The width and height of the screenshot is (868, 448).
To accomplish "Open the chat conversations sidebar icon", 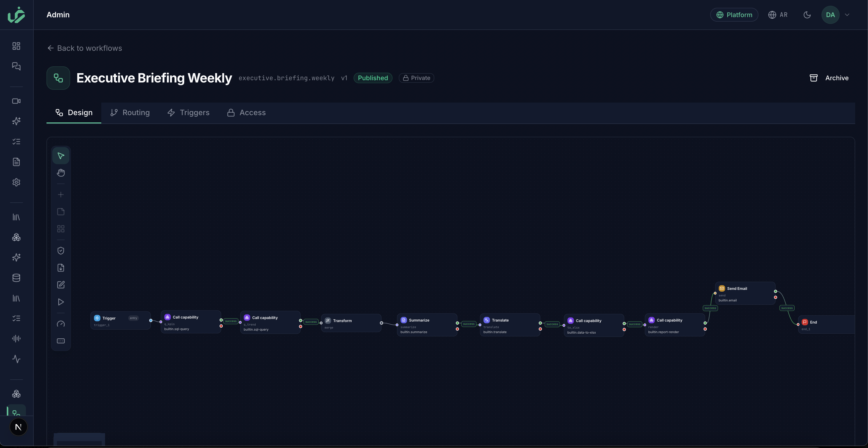I will 16,66.
